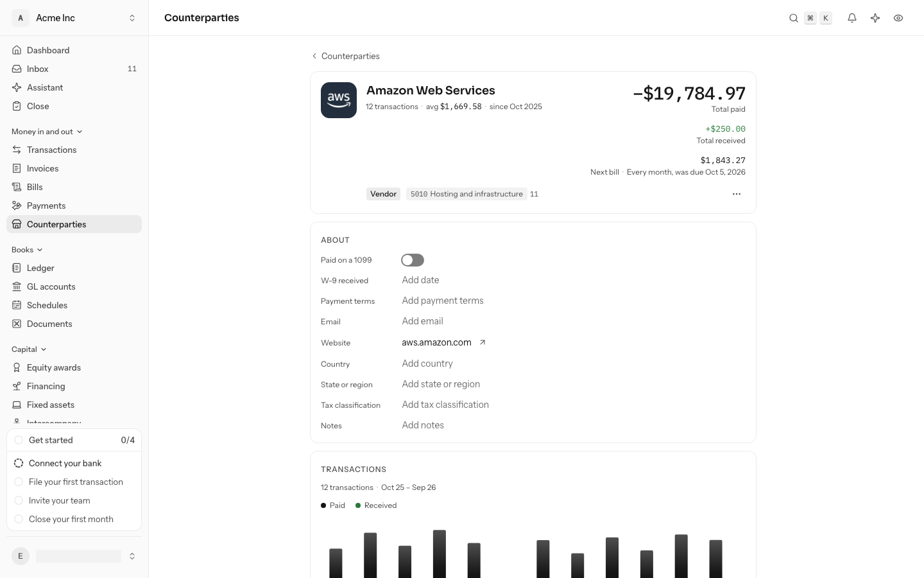Click the Transactions sidebar icon
Viewport: 924px width, 578px height.
17,150
